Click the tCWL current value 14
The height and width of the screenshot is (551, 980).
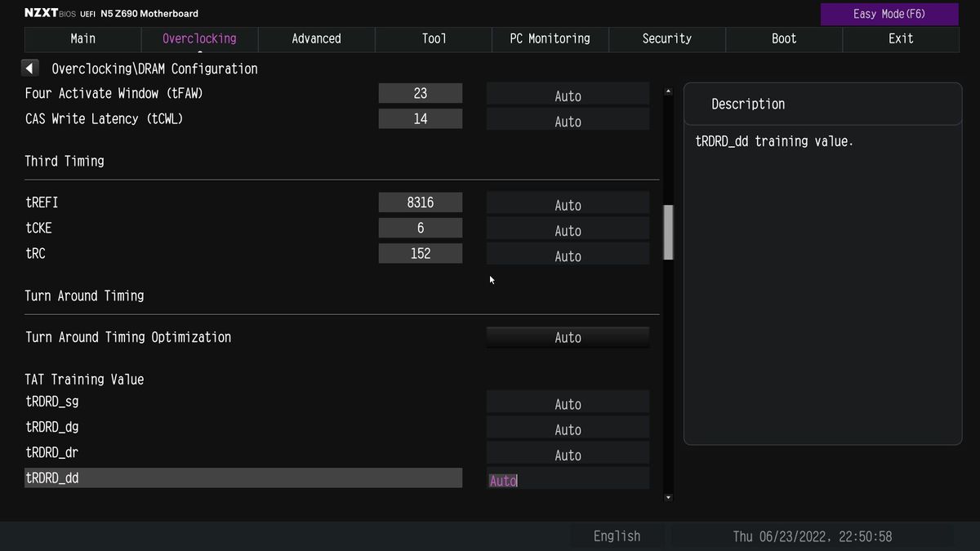click(421, 118)
